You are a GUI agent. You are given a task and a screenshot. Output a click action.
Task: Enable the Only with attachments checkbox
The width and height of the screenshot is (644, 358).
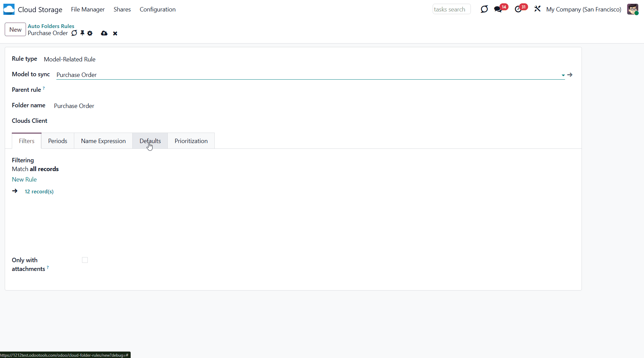pos(85,260)
